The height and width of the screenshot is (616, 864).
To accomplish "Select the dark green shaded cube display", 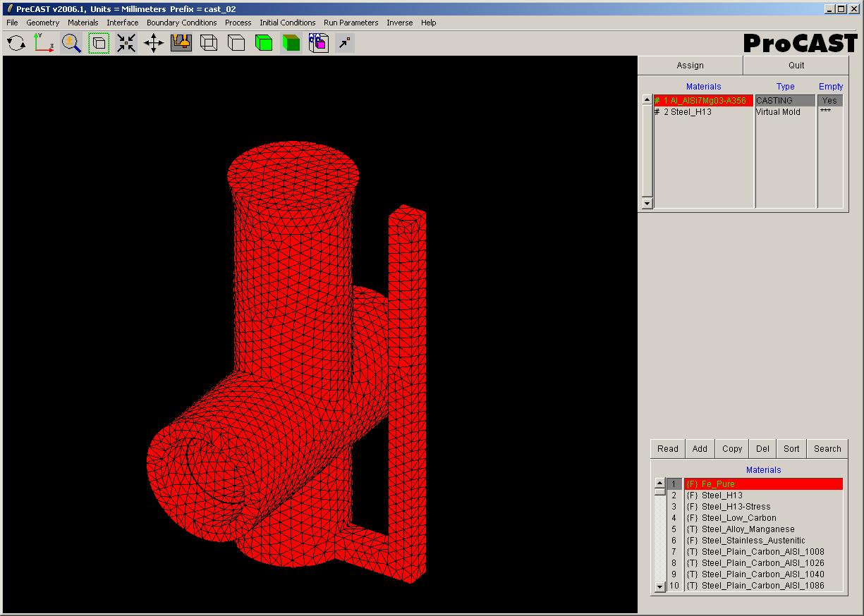I will tap(291, 44).
